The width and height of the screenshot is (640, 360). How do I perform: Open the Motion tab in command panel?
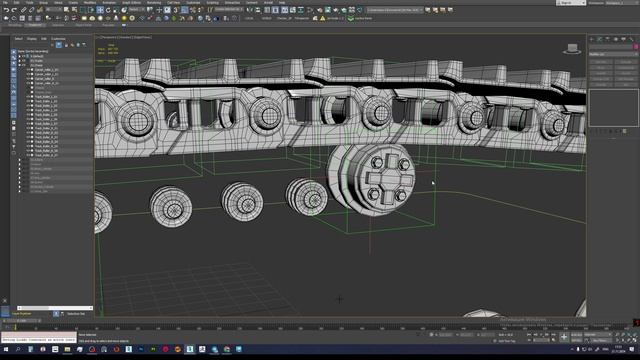tap(616, 39)
